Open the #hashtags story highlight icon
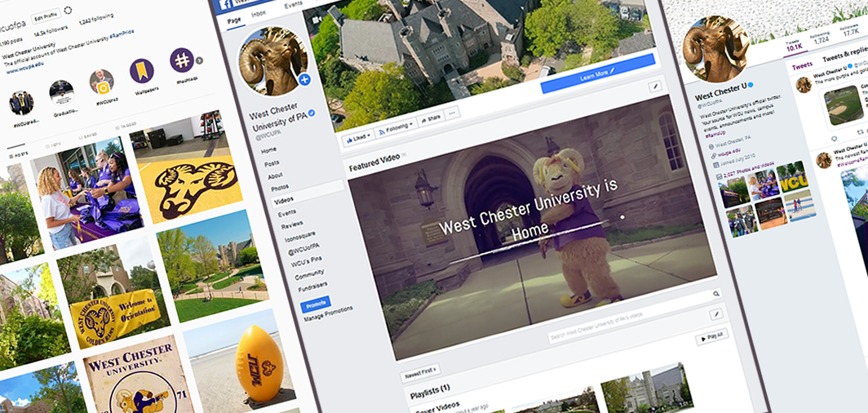This screenshot has width=868, height=413. [x=182, y=60]
